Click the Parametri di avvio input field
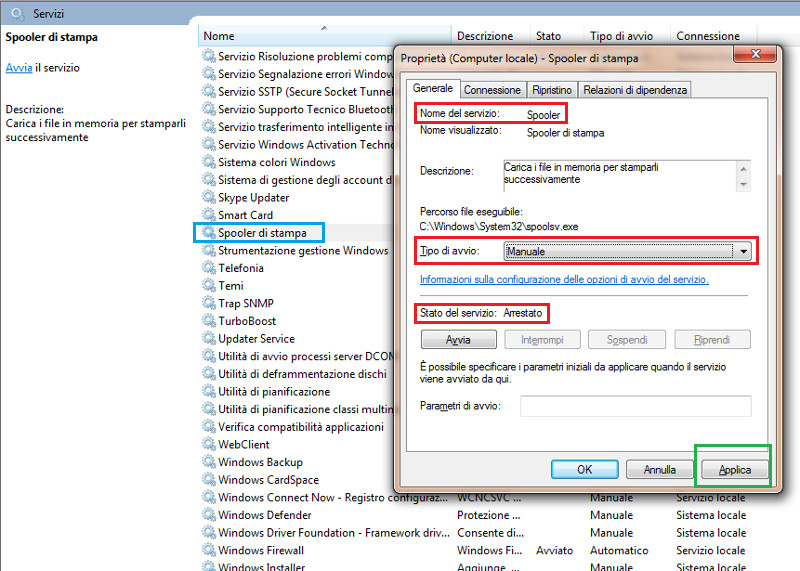Screen dimensions: 800x571 636,406
